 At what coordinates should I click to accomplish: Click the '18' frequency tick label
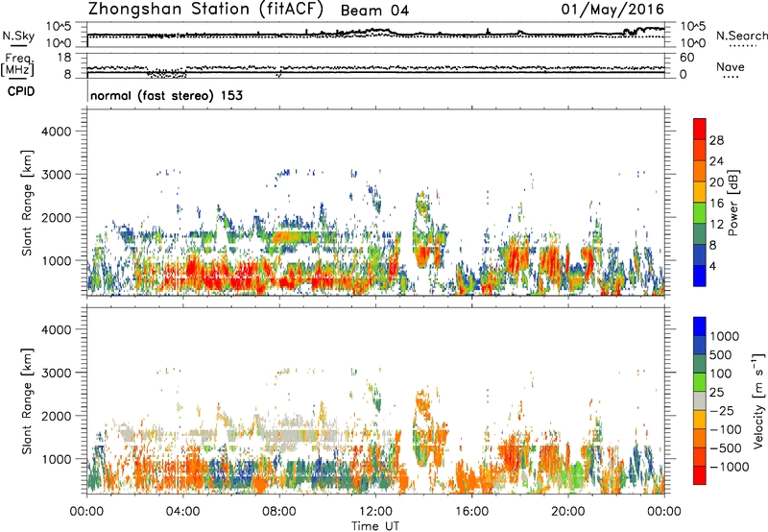coord(64,58)
